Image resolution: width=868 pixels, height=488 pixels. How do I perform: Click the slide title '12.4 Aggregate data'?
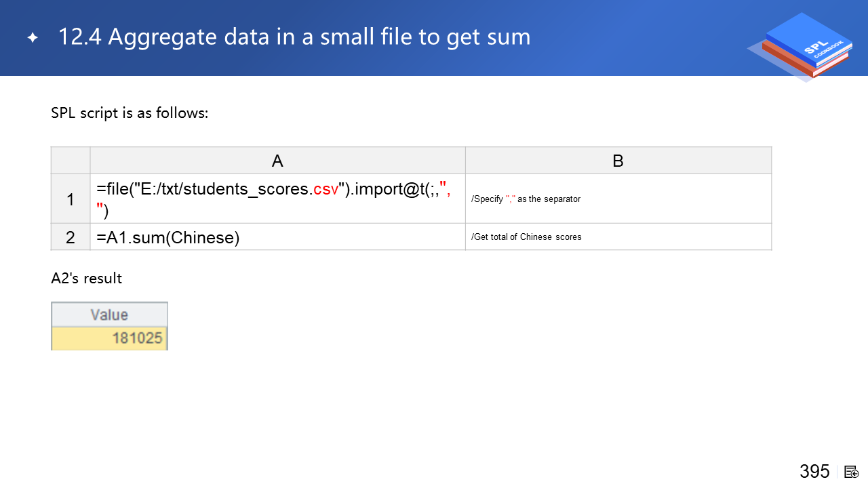click(294, 37)
